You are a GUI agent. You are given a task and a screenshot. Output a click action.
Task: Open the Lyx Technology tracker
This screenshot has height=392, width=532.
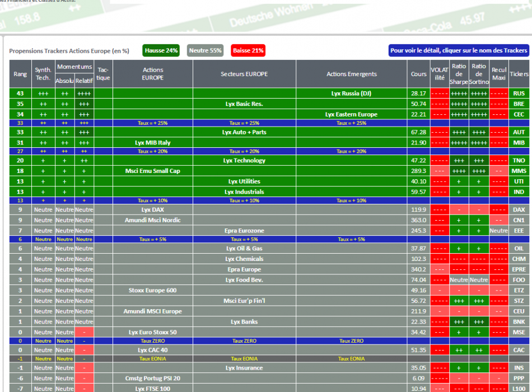click(x=244, y=160)
